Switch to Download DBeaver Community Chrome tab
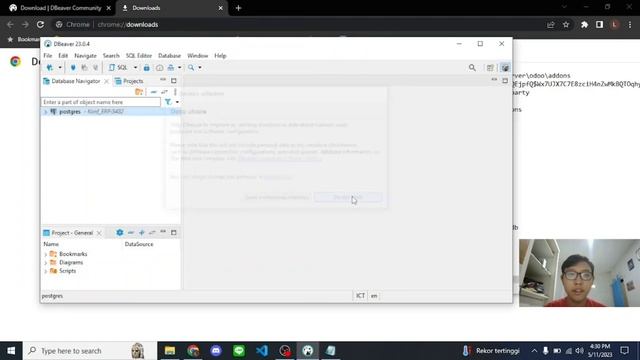This screenshot has height=360, width=640. pos(60,8)
